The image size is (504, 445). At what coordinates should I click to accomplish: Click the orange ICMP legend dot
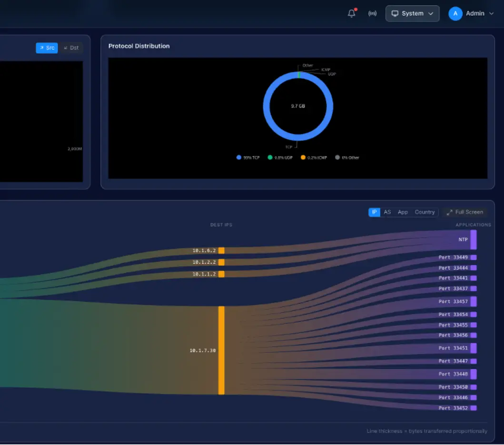tap(303, 158)
